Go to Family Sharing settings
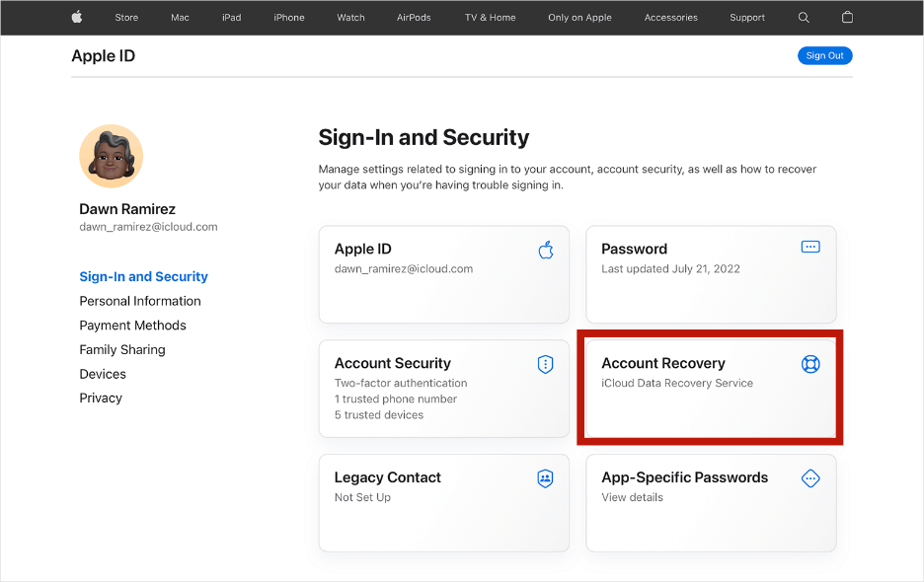Viewport: 924px width, 582px height. [122, 349]
